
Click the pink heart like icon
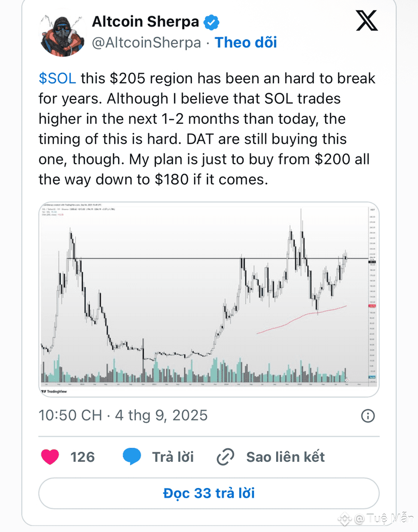pyautogui.click(x=50, y=457)
